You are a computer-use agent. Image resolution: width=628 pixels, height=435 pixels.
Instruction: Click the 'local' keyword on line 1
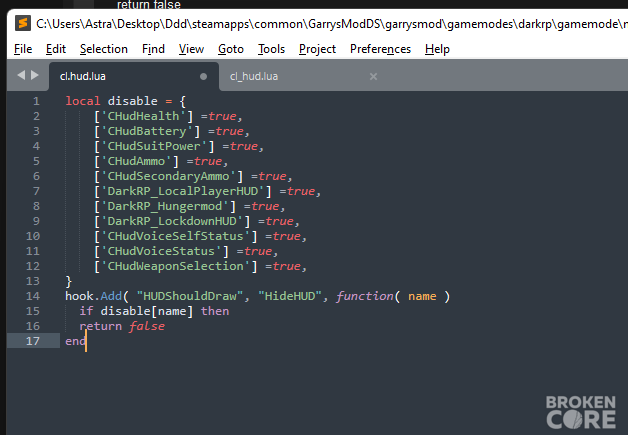point(83,101)
